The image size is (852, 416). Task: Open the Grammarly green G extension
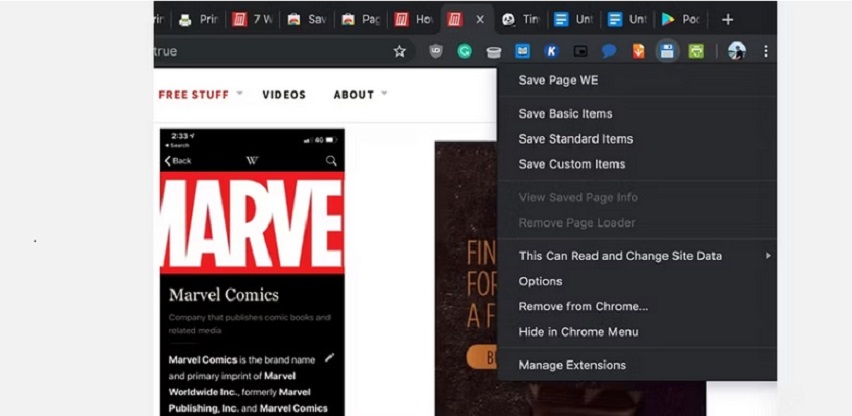pyautogui.click(x=465, y=52)
